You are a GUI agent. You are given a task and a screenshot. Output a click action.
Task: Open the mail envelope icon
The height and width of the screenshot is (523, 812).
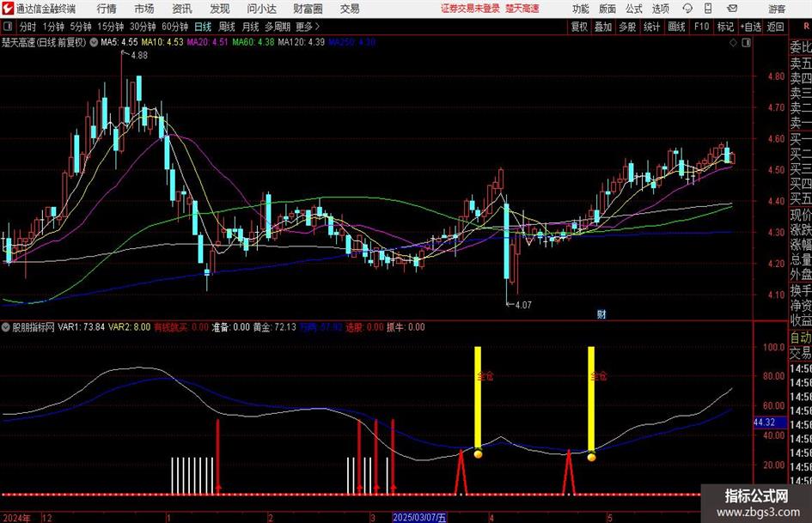coord(732,9)
